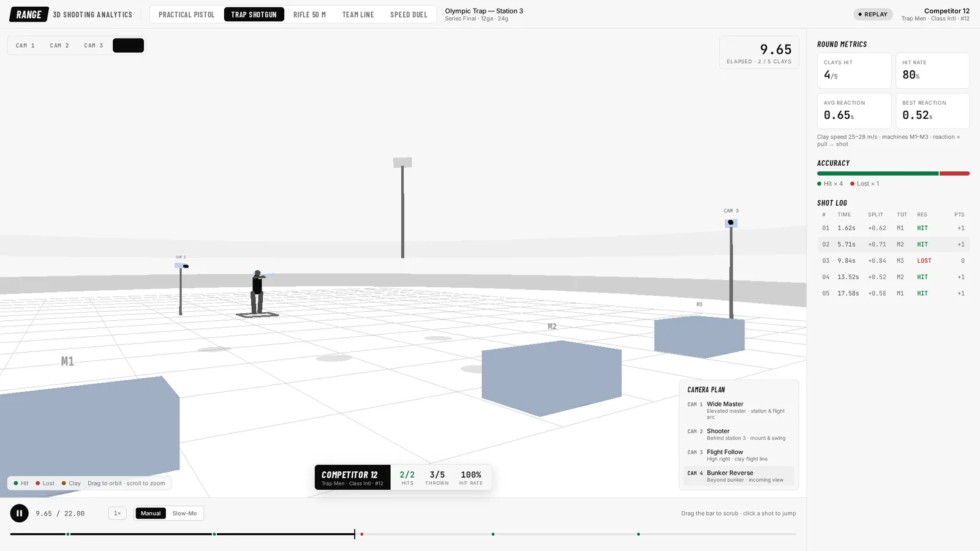Click the fourth shot marker on timeline
This screenshot has width=980, height=551.
click(493, 534)
